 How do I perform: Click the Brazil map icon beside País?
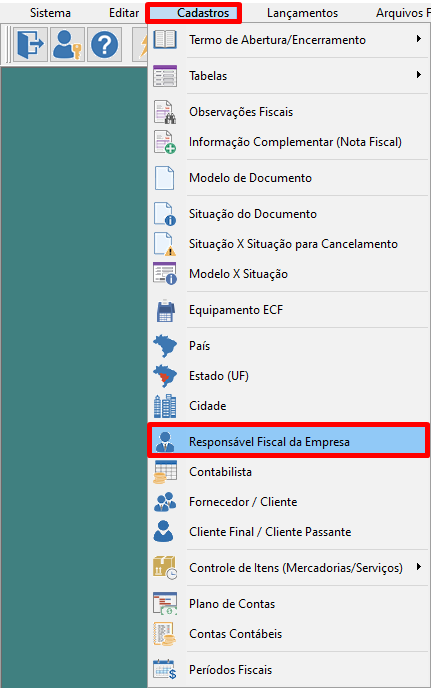(x=165, y=346)
